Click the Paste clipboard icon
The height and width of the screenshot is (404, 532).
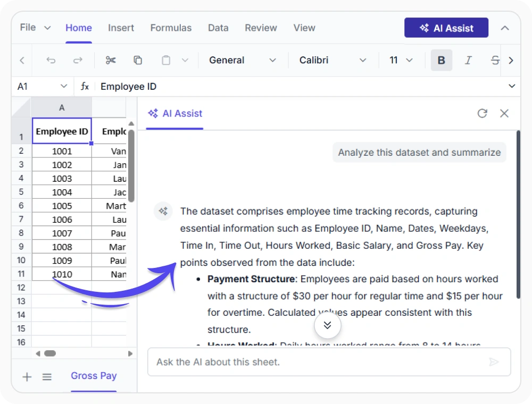click(x=166, y=60)
